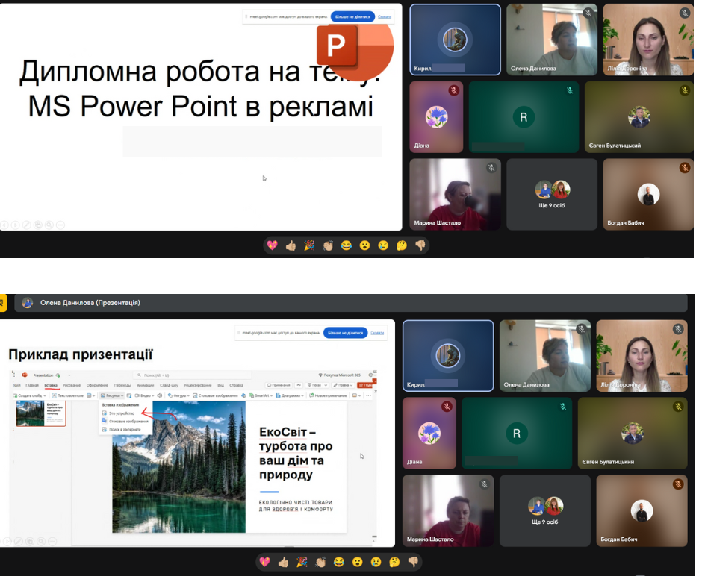
Task: Send thinking face reaction in bottom screenshot
Action: (394, 562)
